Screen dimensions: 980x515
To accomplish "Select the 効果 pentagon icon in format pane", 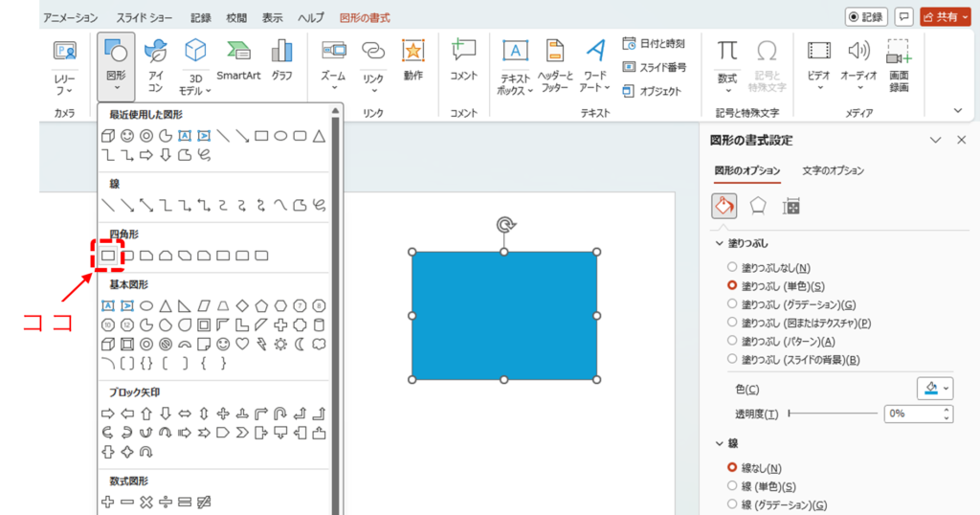I will coord(758,206).
